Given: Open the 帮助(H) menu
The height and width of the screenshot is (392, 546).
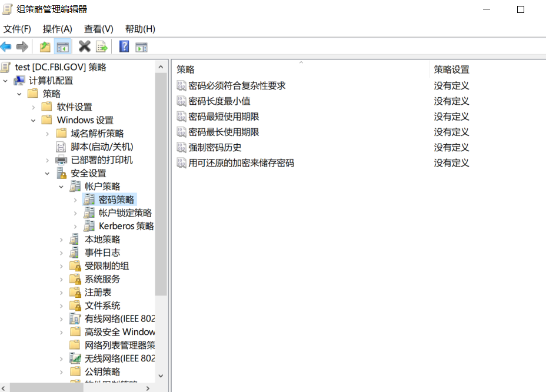Looking at the screenshot, I should point(140,29).
